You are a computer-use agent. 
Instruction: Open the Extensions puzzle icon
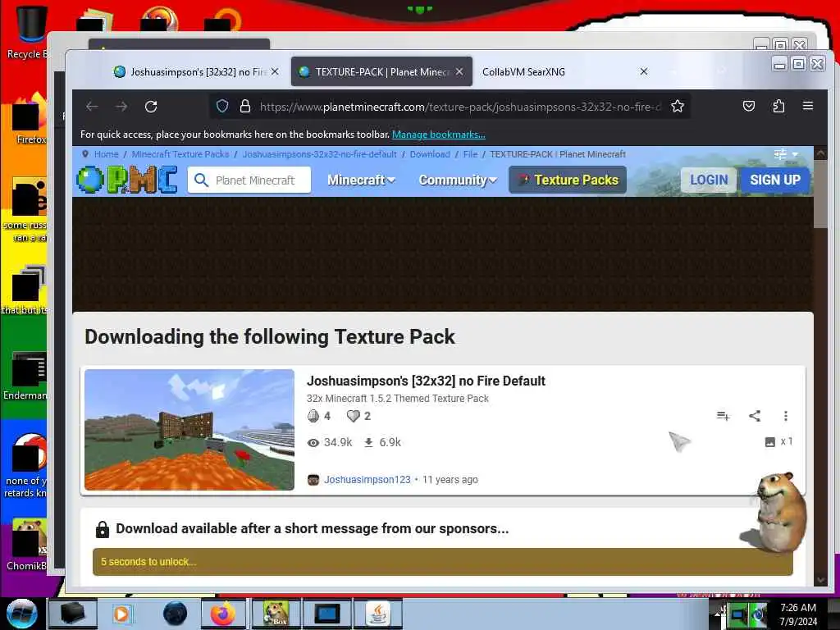(778, 106)
